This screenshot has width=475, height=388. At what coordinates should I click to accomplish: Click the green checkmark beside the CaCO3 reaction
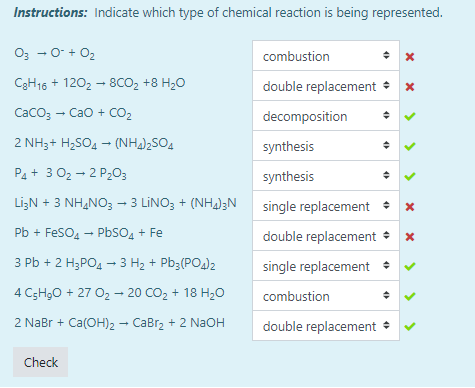pos(410,116)
